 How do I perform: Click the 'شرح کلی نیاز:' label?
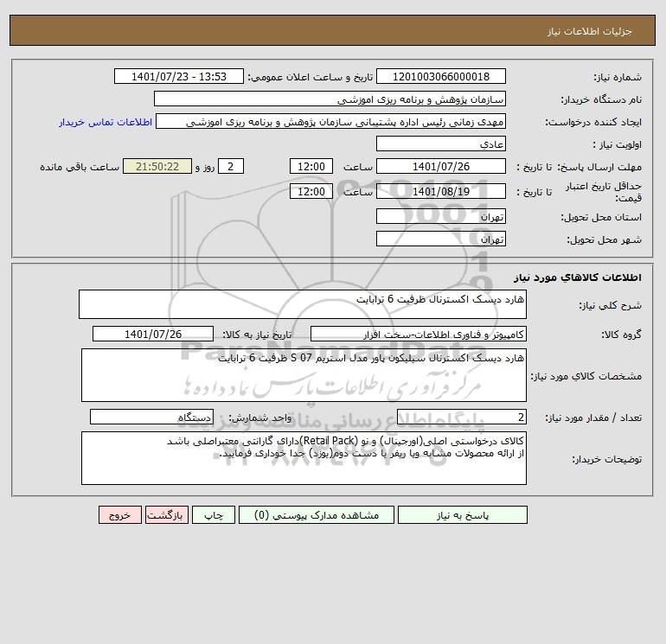[611, 305]
